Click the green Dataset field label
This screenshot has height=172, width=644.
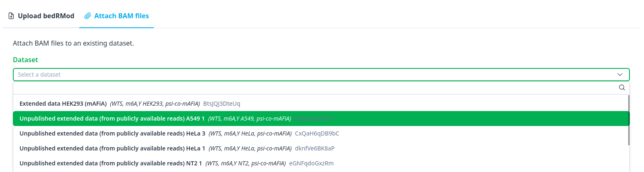tap(25, 60)
